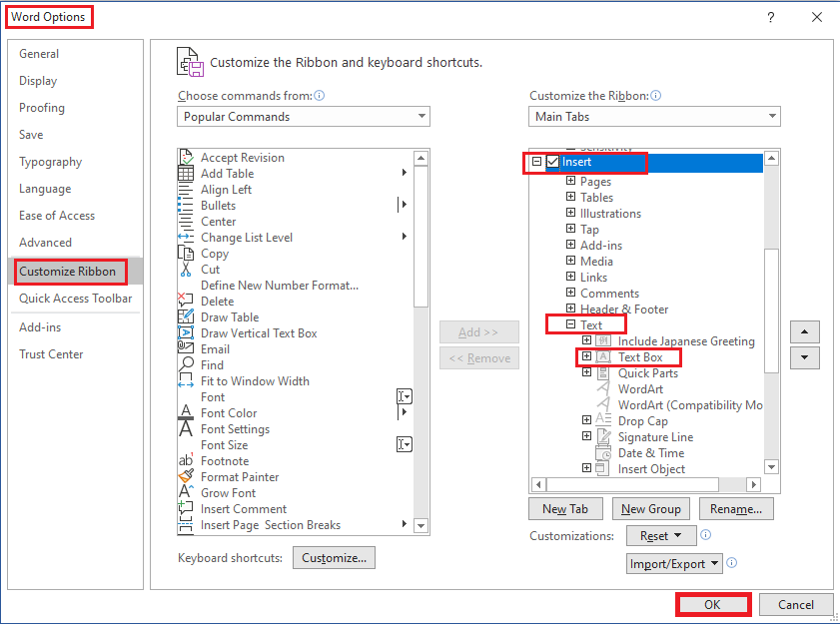This screenshot has width=840, height=624.
Task: Click the New Group button
Action: [x=651, y=509]
